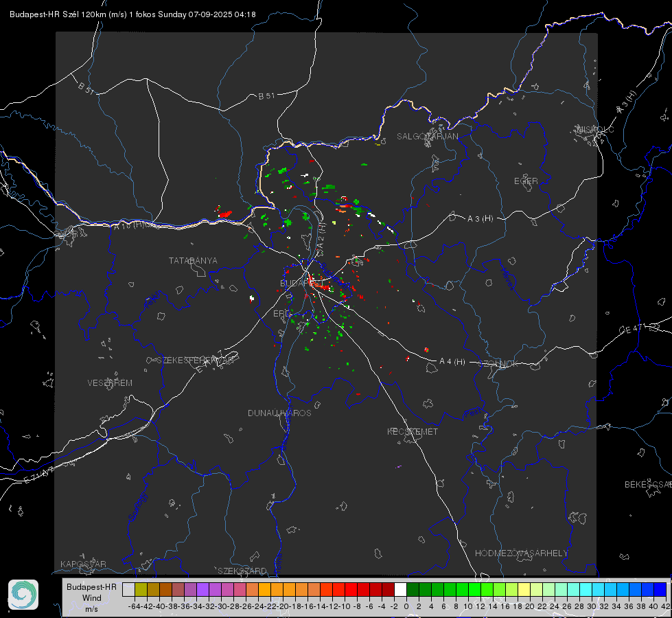
Task: Click the EGER city label
Action: pos(526,181)
